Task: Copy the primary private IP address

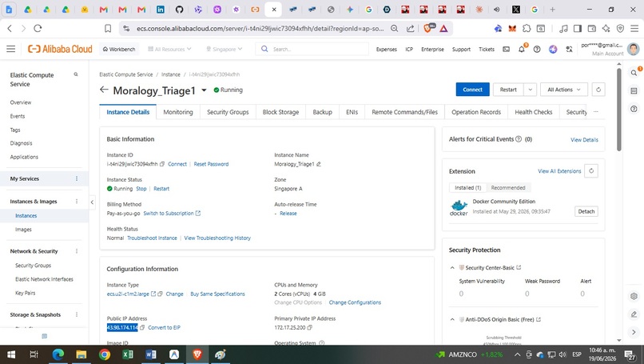Action: [x=310, y=328]
